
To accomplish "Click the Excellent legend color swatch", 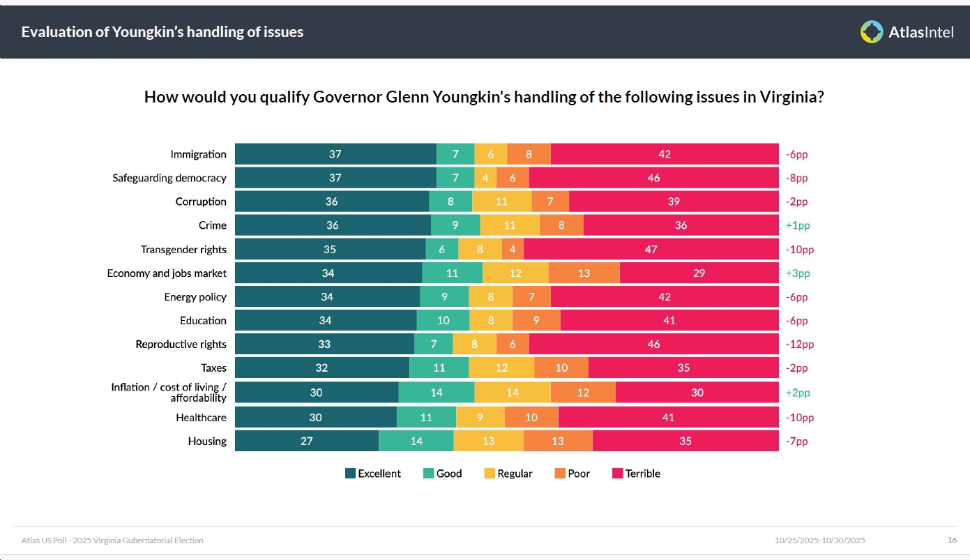I will click(x=351, y=474).
